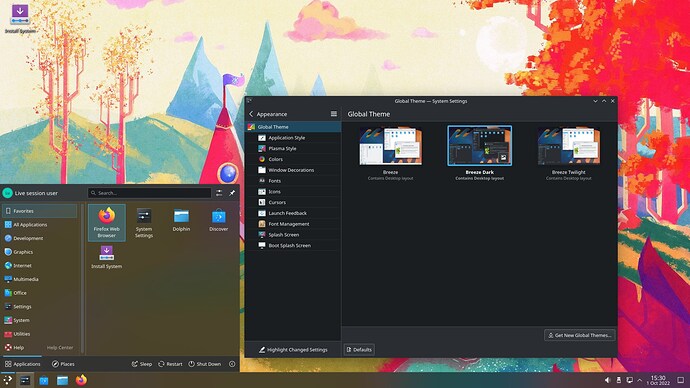The image size is (690, 388).
Task: Open the System Settings window menu icon
Action: 250,101
